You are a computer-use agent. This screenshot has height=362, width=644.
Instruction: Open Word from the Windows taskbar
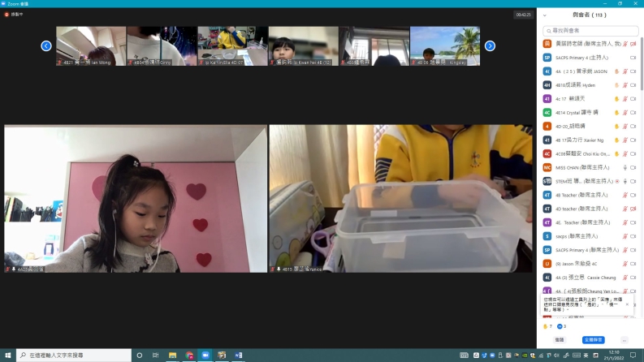239,356
